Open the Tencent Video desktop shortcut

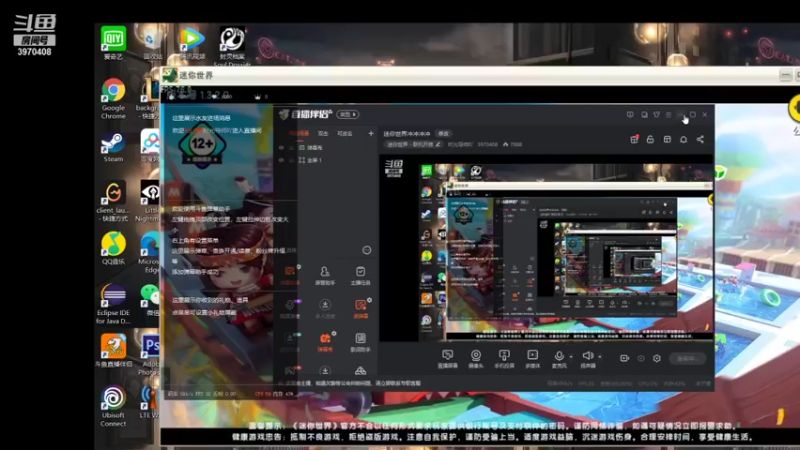[192, 43]
